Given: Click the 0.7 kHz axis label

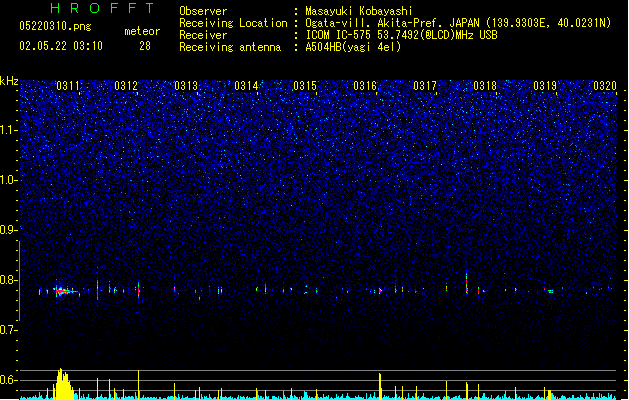Looking at the screenshot, I should (x=8, y=330).
